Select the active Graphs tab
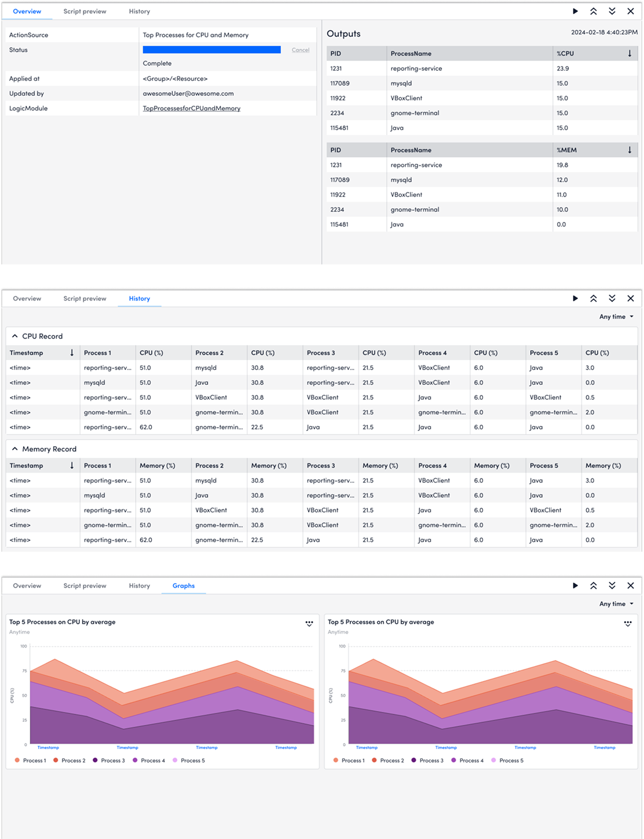The width and height of the screenshot is (644, 839). click(x=183, y=585)
